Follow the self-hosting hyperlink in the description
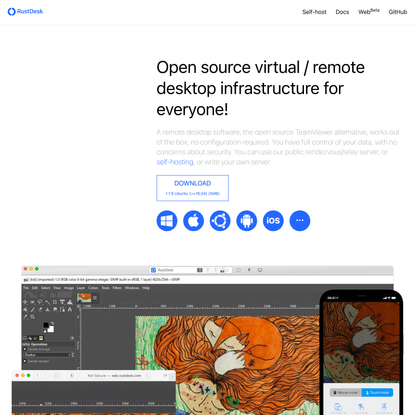Screen dimensions: 415x415 pos(175,162)
